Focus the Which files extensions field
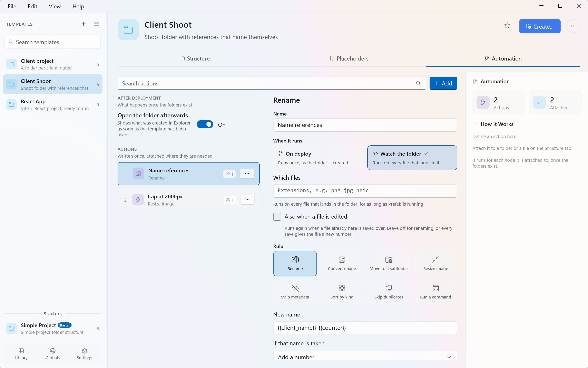 coord(365,191)
